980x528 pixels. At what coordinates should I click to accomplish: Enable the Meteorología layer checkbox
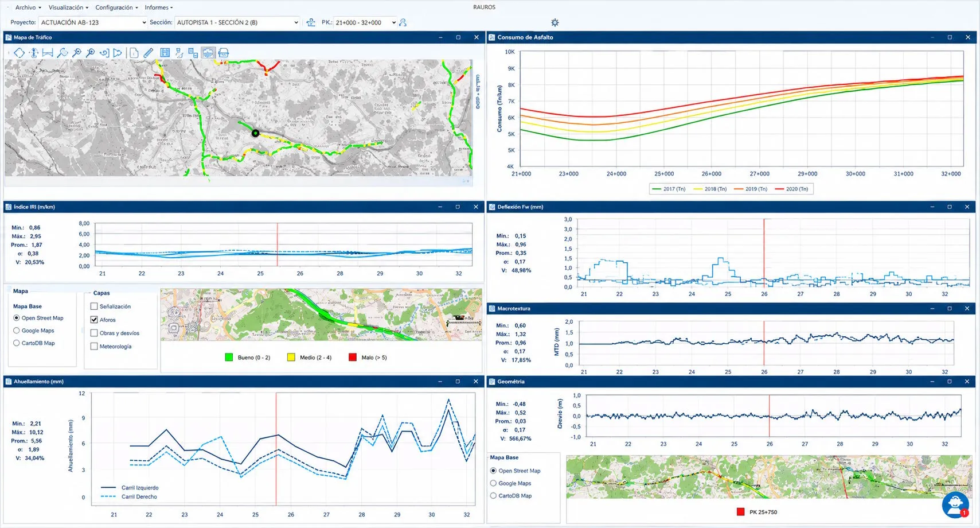click(x=94, y=346)
